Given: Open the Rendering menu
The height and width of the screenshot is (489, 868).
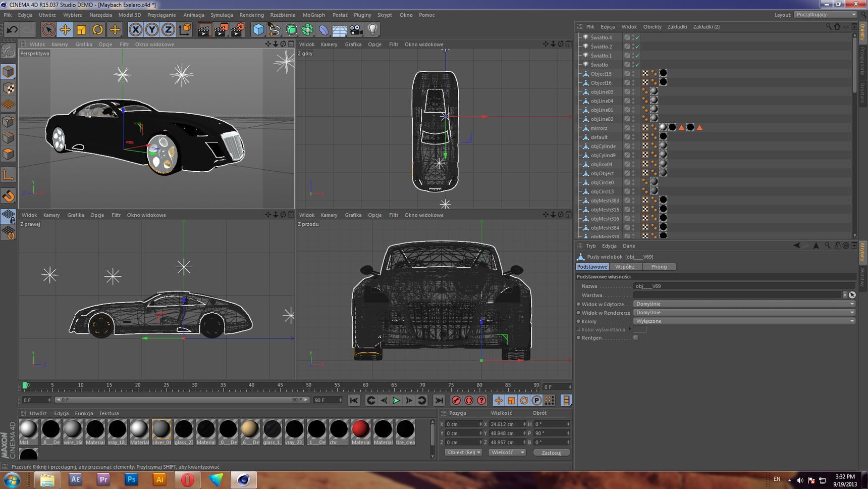Looking at the screenshot, I should [x=251, y=15].
